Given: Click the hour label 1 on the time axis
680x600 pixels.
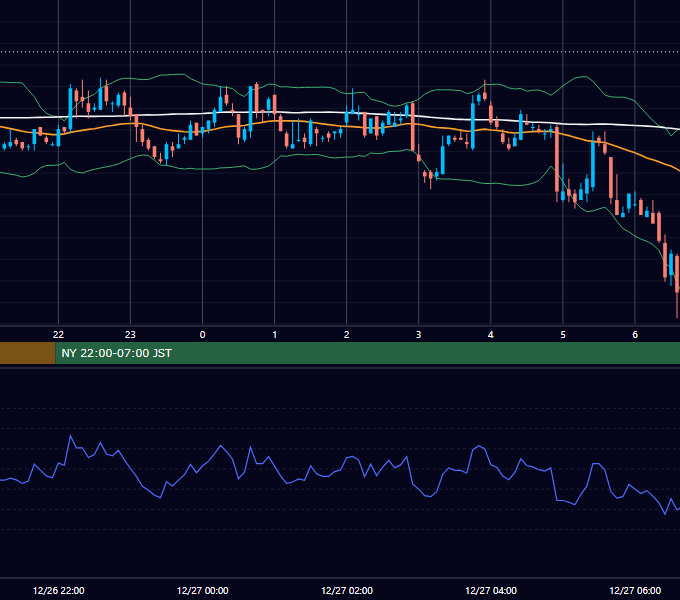Looking at the screenshot, I should click(275, 334).
